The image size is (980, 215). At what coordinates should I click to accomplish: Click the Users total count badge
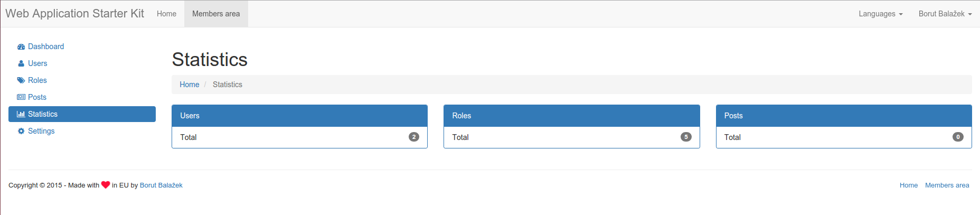click(414, 137)
